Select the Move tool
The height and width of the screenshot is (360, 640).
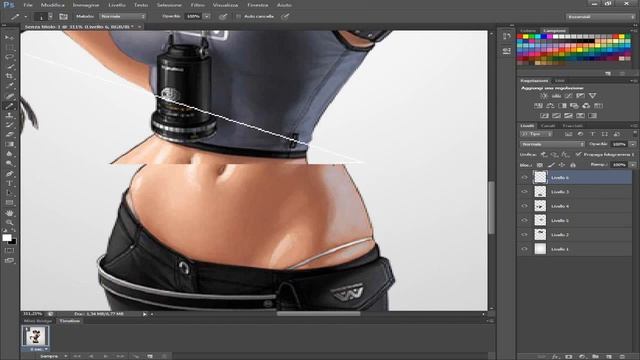click(x=9, y=38)
